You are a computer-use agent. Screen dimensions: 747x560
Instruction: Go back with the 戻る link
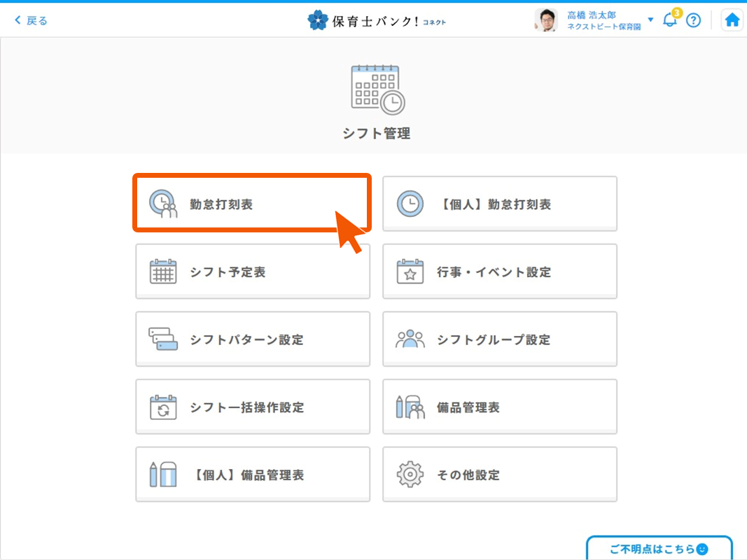(32, 20)
